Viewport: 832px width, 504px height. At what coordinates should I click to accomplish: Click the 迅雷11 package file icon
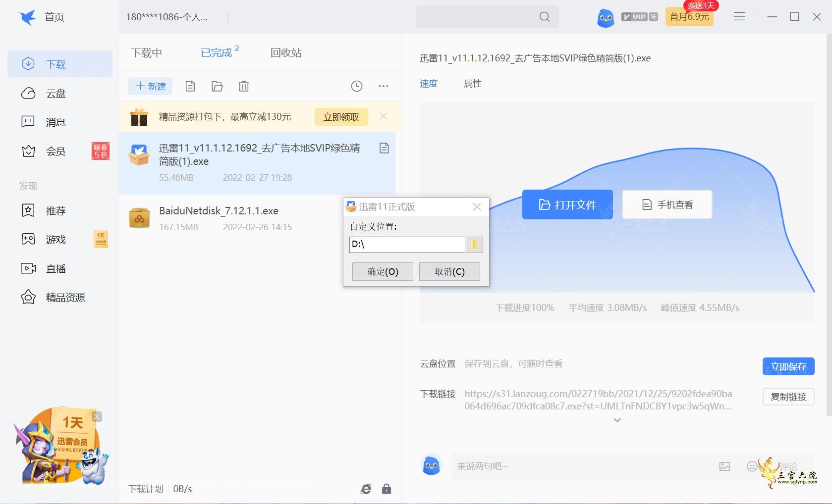click(x=139, y=154)
